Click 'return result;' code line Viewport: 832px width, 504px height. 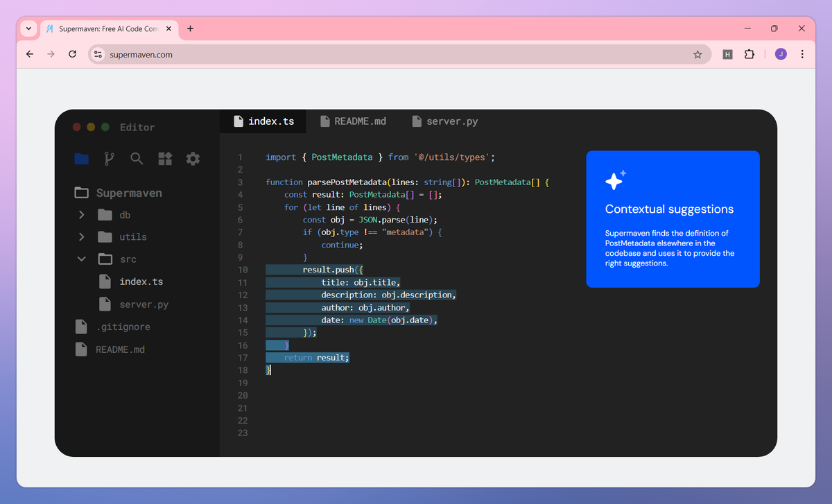click(x=317, y=358)
